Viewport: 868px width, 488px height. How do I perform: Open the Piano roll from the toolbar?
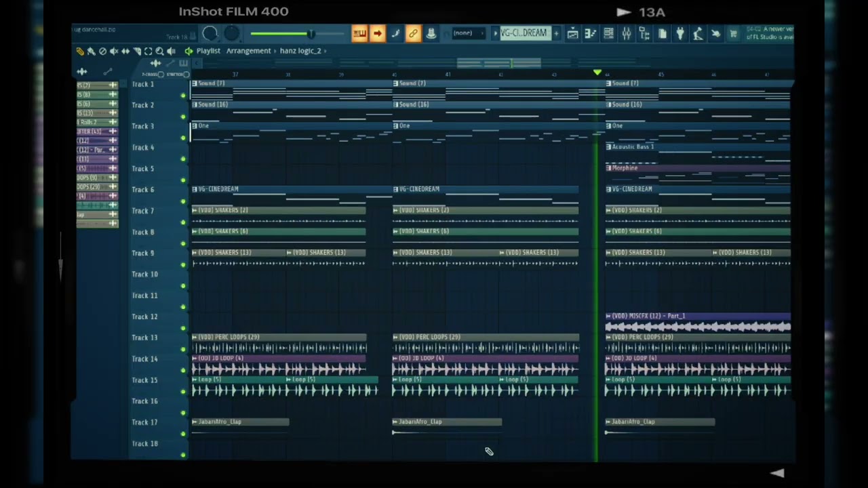pos(591,33)
